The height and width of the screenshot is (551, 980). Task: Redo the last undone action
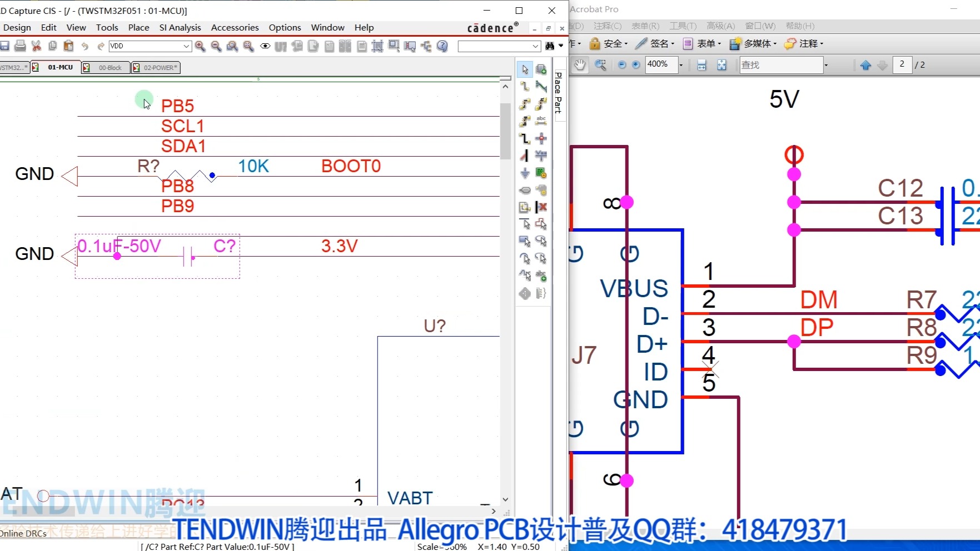(101, 46)
